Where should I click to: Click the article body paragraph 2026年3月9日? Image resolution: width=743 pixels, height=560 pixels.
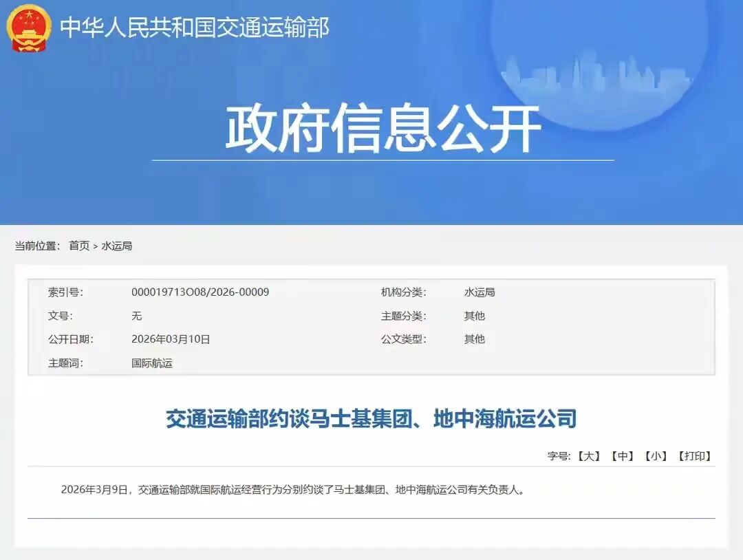click(x=293, y=490)
